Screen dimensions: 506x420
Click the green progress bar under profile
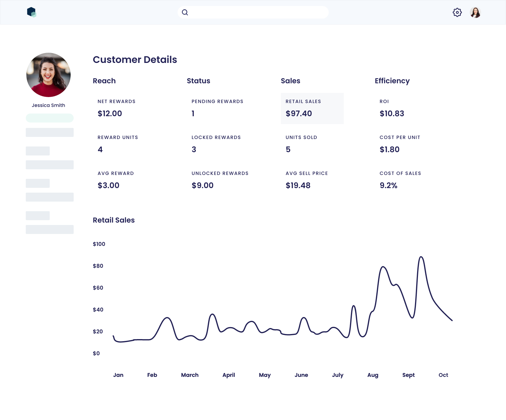pos(50,118)
